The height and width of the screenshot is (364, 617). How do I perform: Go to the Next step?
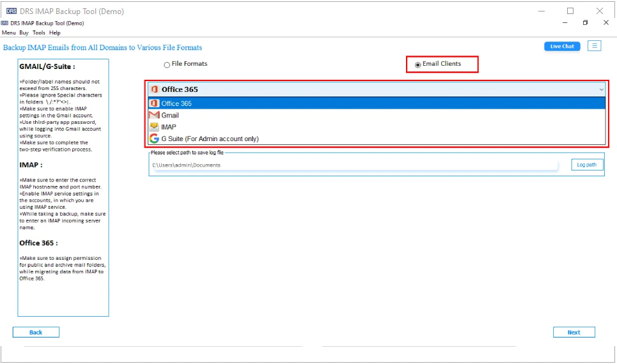[574, 332]
